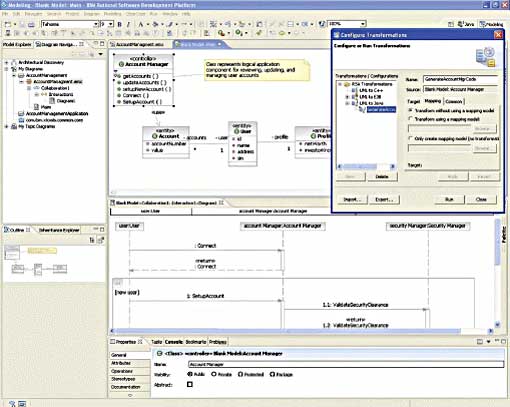This screenshot has width=510, height=407.
Task: Expand UML to Java in transformations tree
Action: pyautogui.click(x=347, y=103)
